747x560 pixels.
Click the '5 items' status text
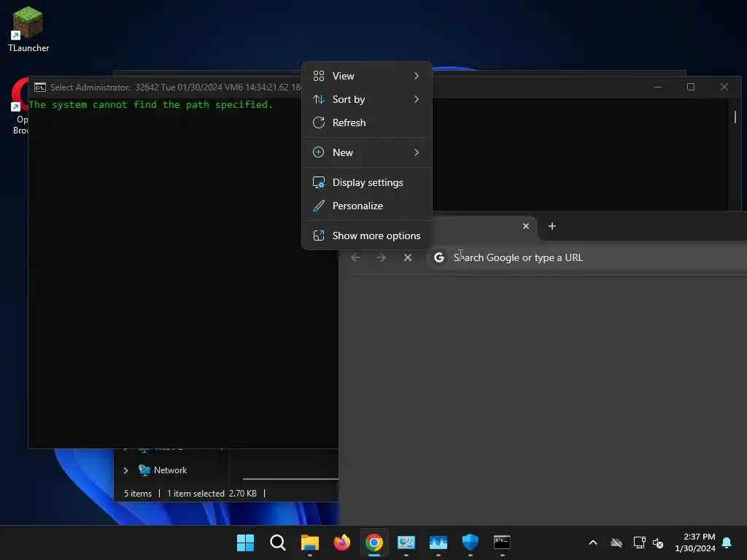[x=138, y=494]
